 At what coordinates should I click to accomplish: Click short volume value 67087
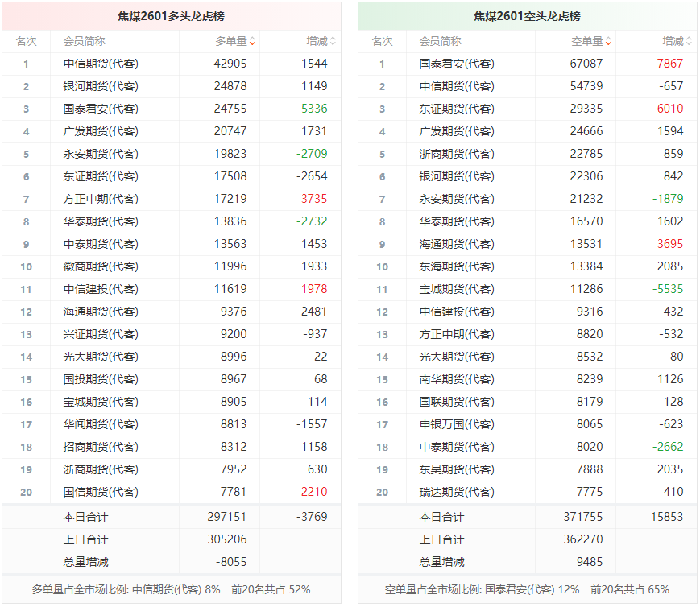click(586, 64)
